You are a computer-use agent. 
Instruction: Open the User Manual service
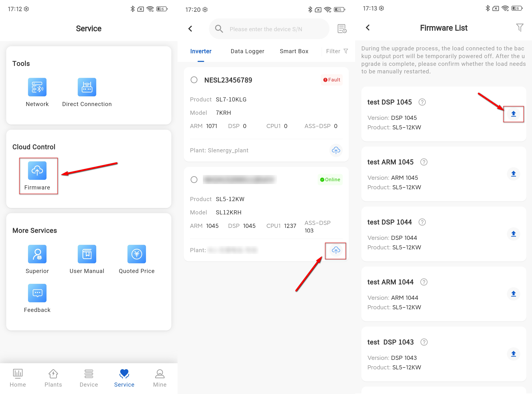tap(87, 254)
